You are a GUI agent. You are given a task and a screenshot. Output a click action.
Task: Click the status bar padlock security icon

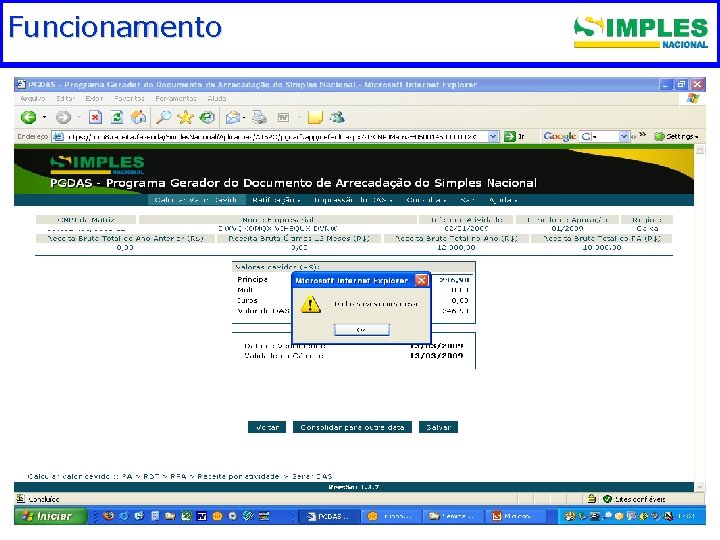coord(592,499)
